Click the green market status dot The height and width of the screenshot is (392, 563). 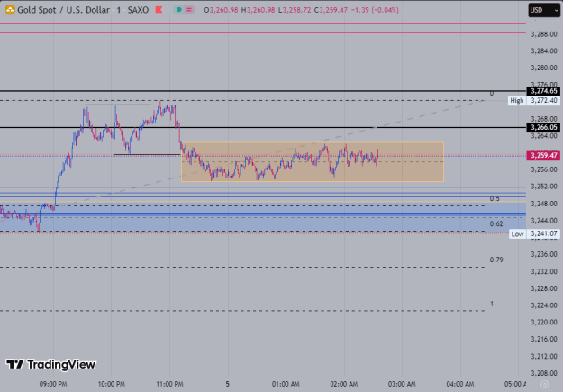coord(178,10)
